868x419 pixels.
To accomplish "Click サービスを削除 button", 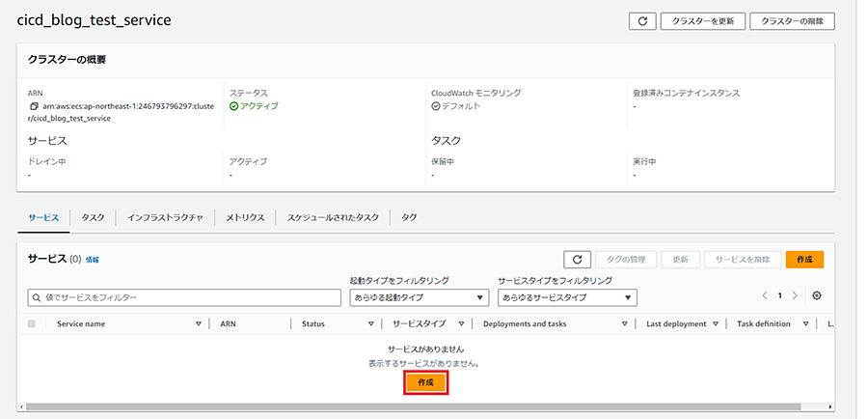I will click(743, 260).
